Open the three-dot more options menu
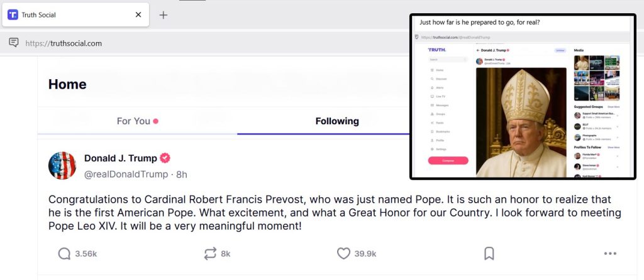The height and width of the screenshot is (280, 644). (x=610, y=254)
